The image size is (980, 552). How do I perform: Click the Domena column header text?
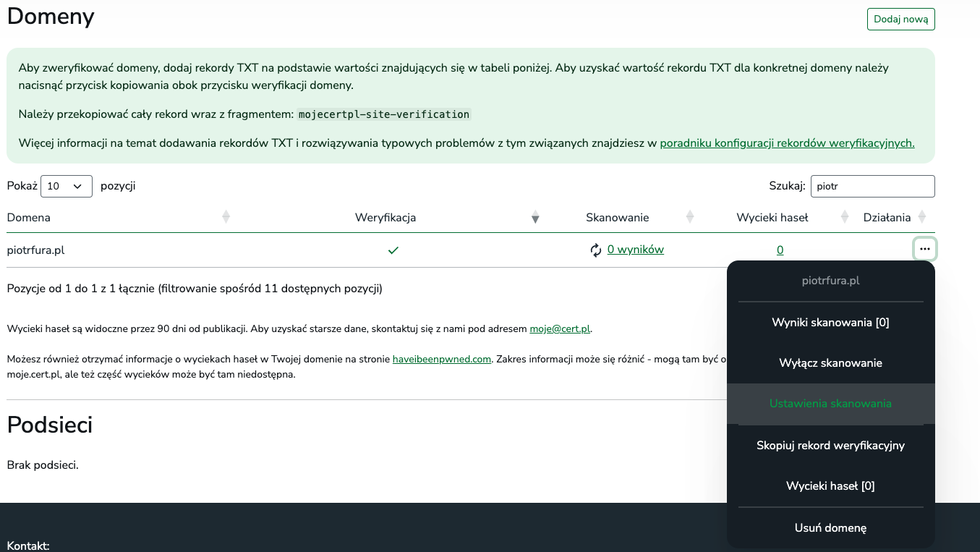click(29, 217)
